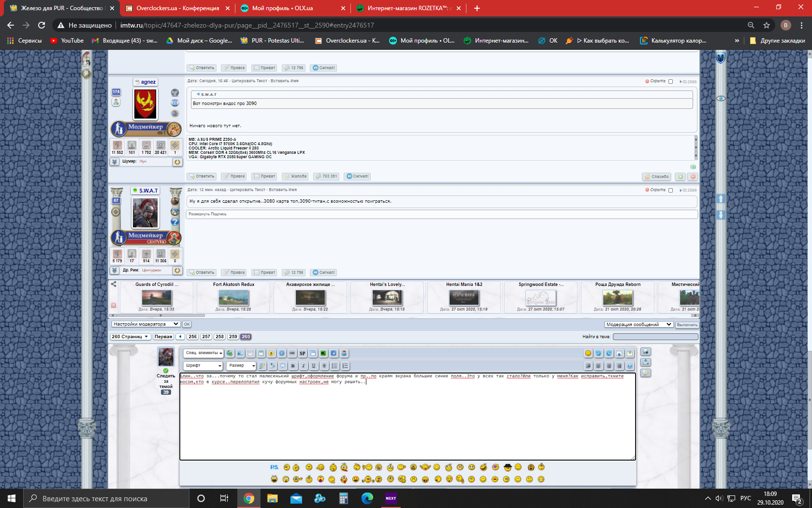Click the green K icon in editor toolbar
Image resolution: width=812 pixels, height=508 pixels.
point(323,353)
